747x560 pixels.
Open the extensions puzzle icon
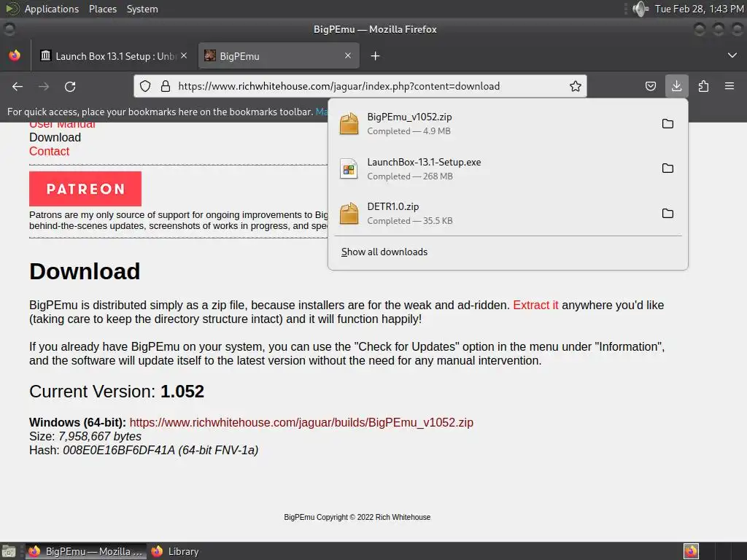[x=703, y=86]
